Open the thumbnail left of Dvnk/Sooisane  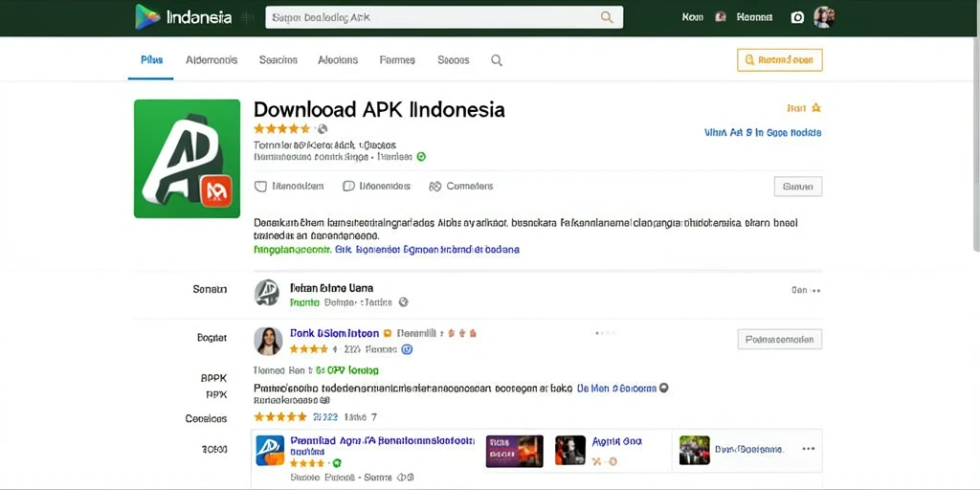[695, 451]
